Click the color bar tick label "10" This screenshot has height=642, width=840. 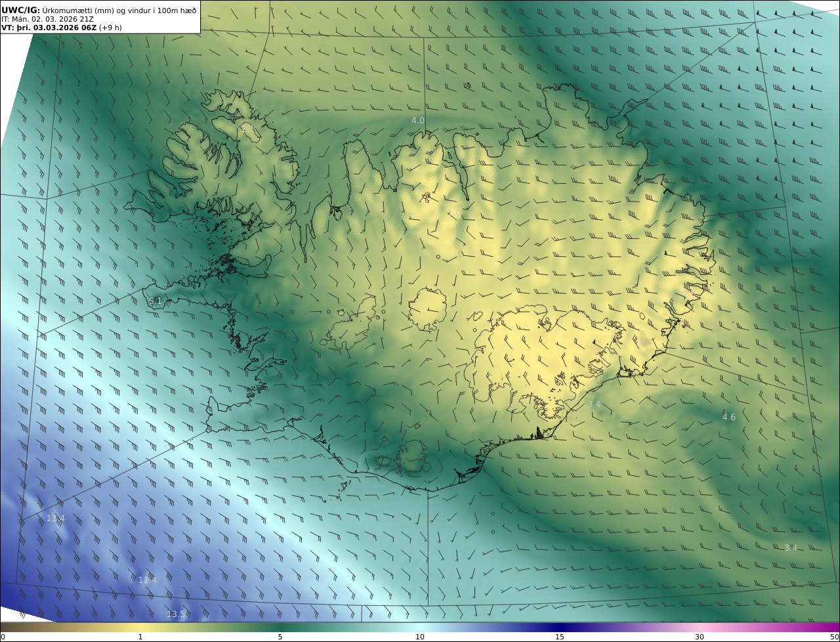click(420, 637)
